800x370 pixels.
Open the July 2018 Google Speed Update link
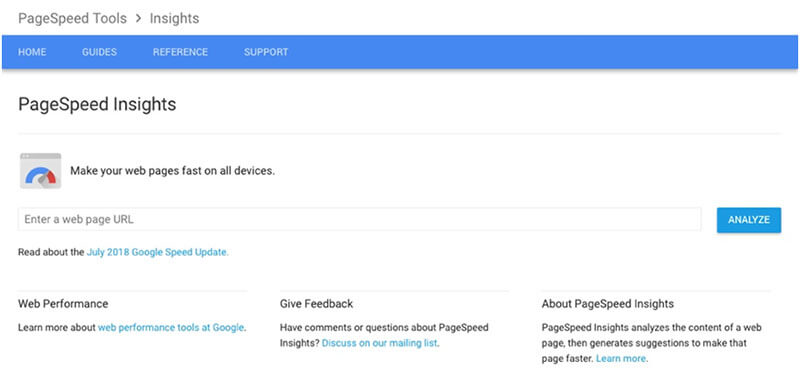[158, 252]
